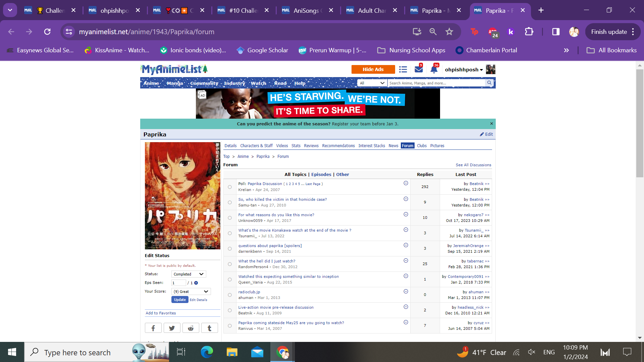Open Chrome three-dot menu
Viewport: 644px width, 362px height.
tap(633, 32)
